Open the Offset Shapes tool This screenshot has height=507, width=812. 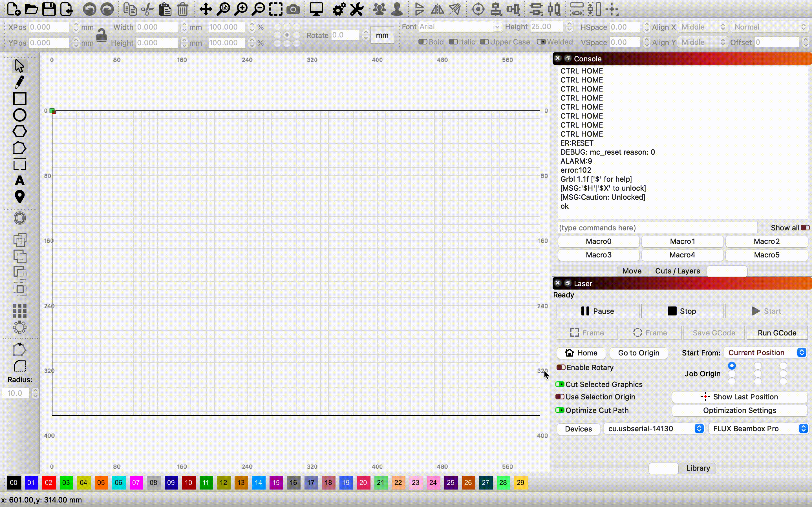pos(19,218)
